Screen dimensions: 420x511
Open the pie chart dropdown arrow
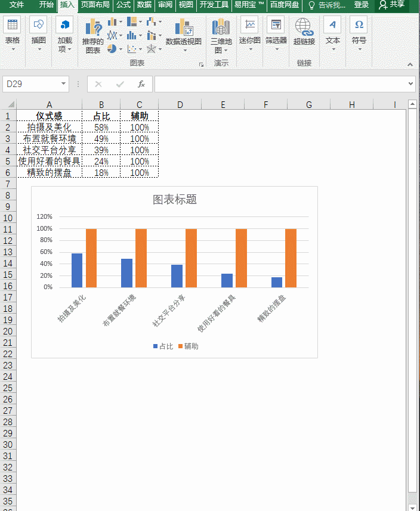(121, 49)
